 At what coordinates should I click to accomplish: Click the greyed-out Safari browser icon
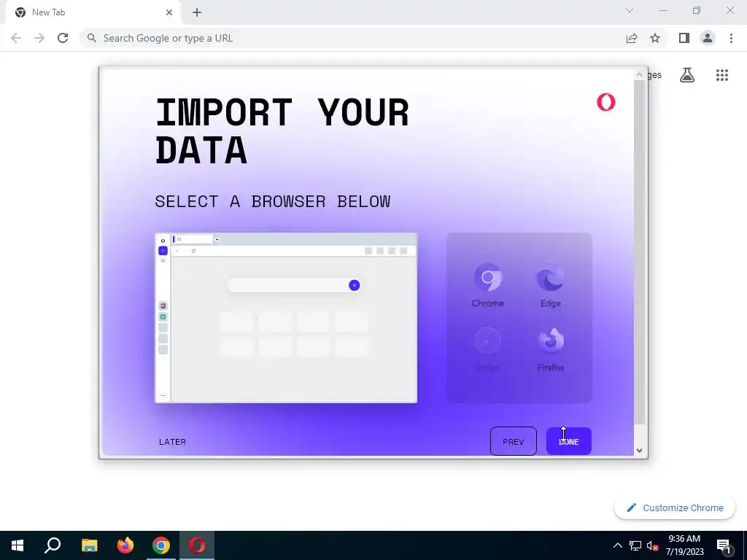tap(488, 349)
